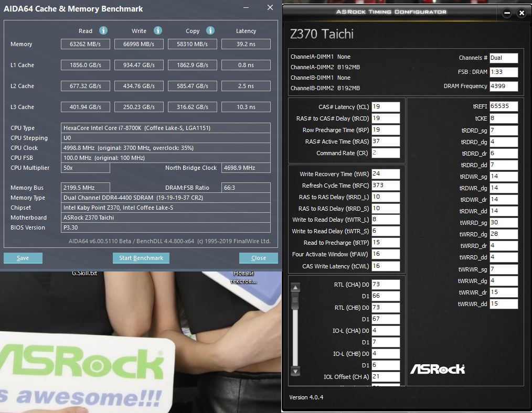
Task: Click the DRAM Frequency field showing 4399
Action: pyautogui.click(x=504, y=86)
